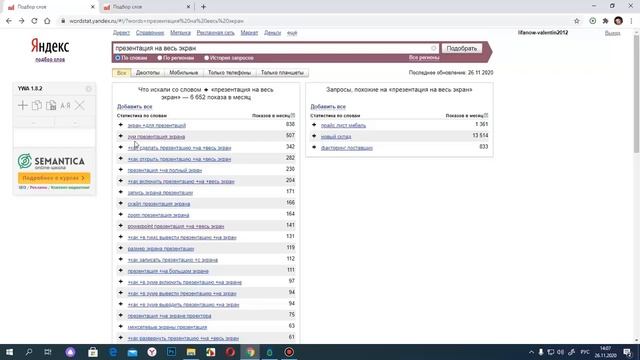640x360 pixels.
Task: Click the YWA plus add-phrase icon
Action: pyautogui.click(x=23, y=106)
